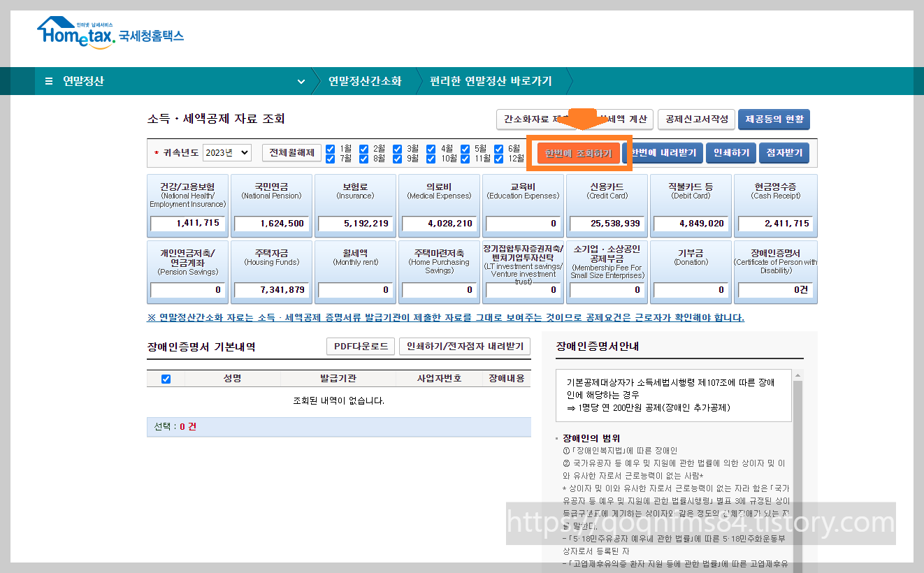Open the hamburger menu beside 연말정산
Viewport: 924px width, 573px height.
point(49,81)
